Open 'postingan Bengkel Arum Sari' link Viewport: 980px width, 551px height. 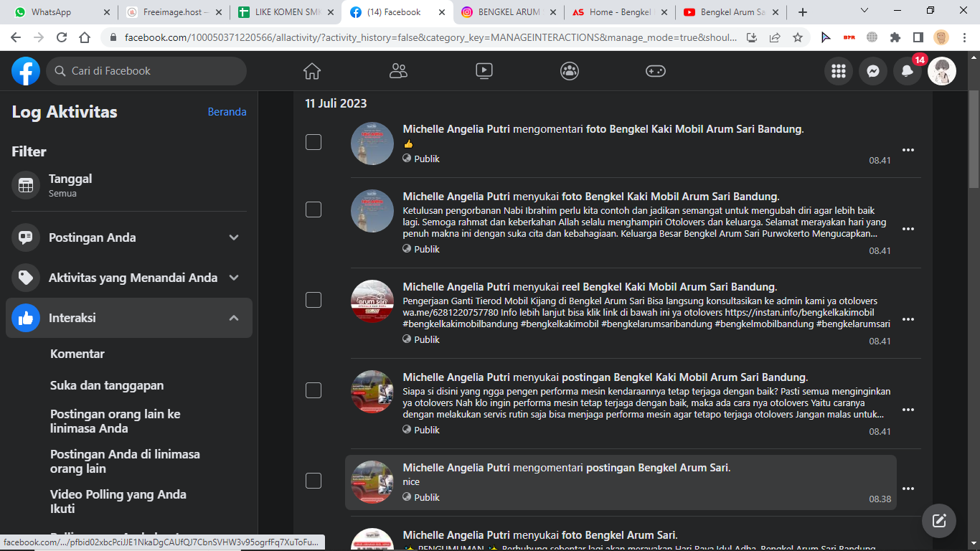[657, 468]
